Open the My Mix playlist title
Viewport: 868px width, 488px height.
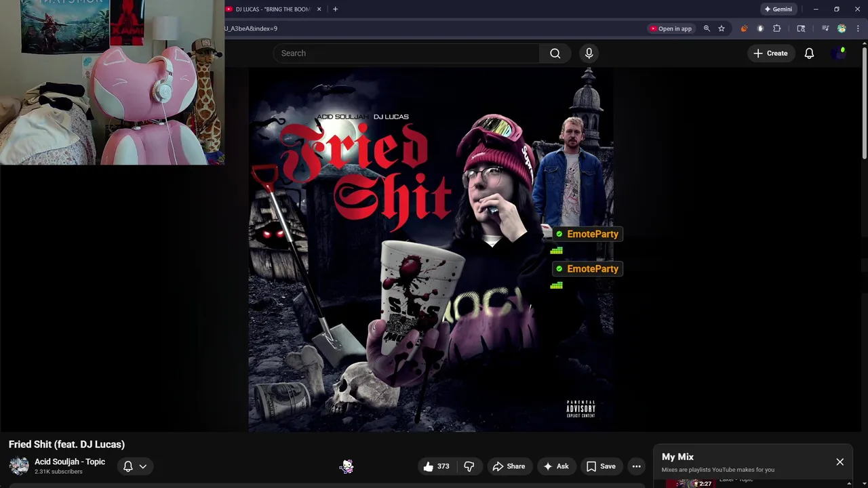[677, 457]
